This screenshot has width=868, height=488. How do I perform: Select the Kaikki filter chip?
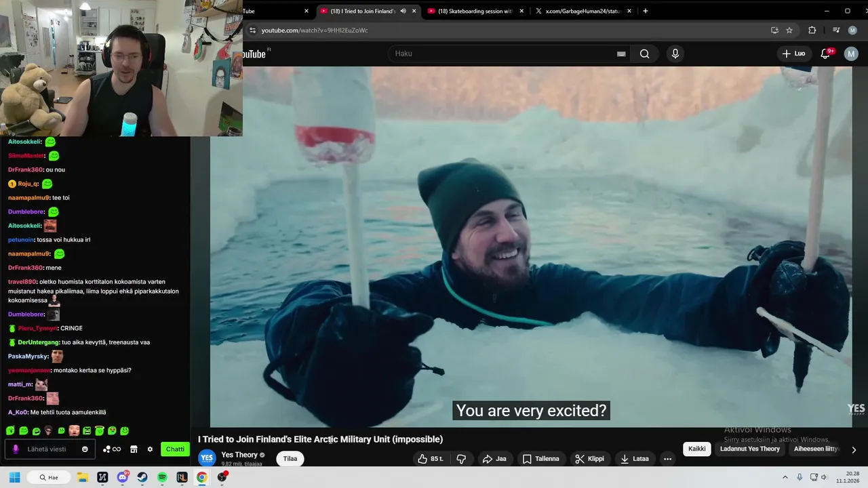(697, 449)
